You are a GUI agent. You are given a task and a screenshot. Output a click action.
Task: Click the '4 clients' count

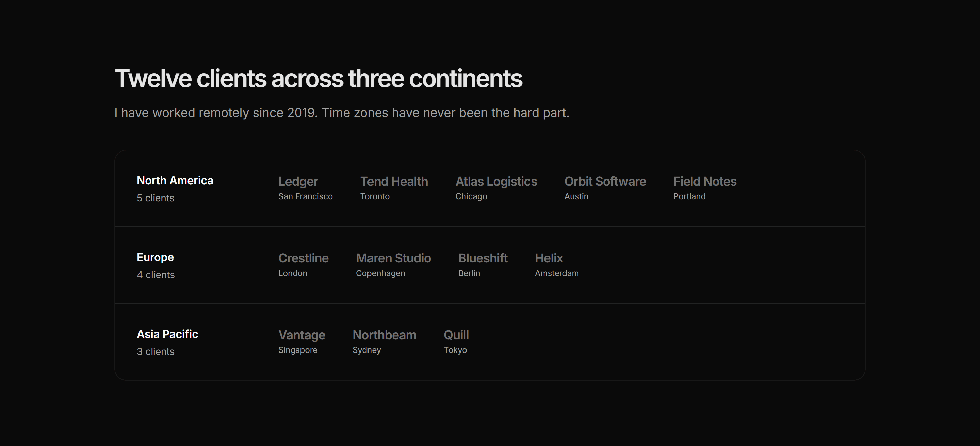[156, 275]
